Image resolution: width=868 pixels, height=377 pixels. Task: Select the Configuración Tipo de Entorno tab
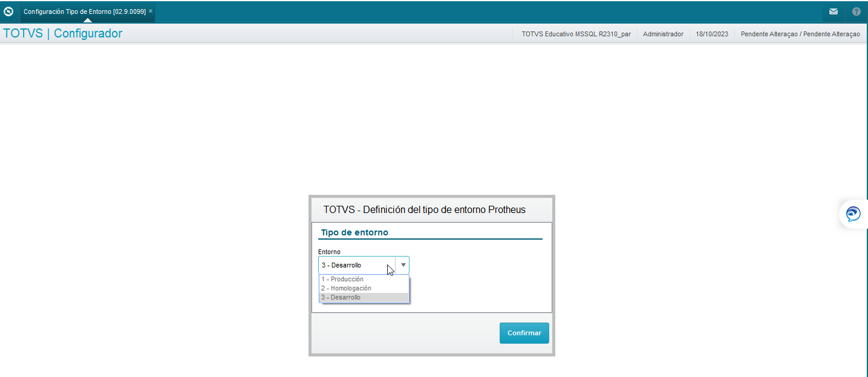click(x=88, y=11)
